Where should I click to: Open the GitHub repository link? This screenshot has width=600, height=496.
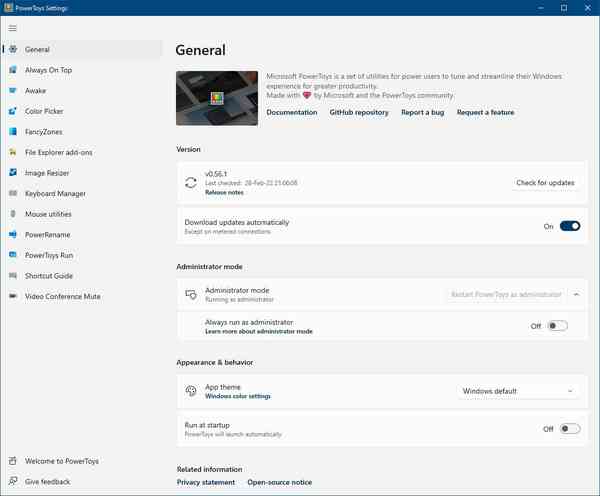click(x=359, y=113)
